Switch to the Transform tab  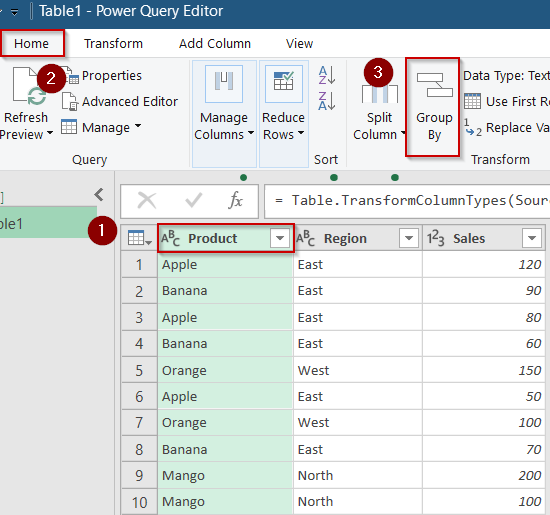(x=113, y=44)
